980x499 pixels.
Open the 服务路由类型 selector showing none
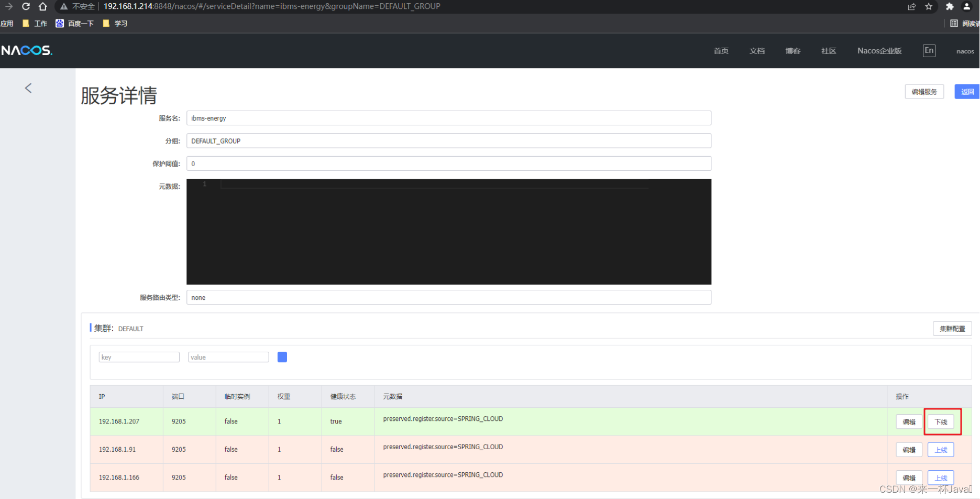(449, 297)
